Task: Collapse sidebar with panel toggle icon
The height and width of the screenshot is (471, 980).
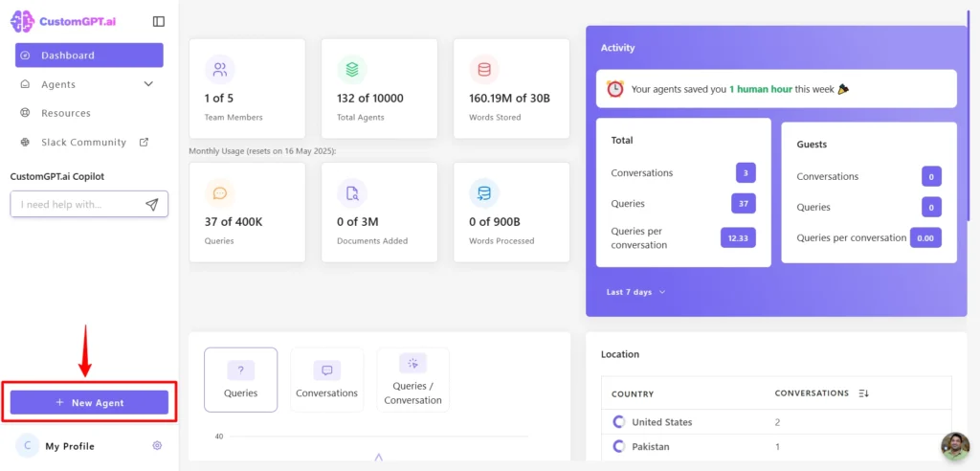Action: [159, 21]
